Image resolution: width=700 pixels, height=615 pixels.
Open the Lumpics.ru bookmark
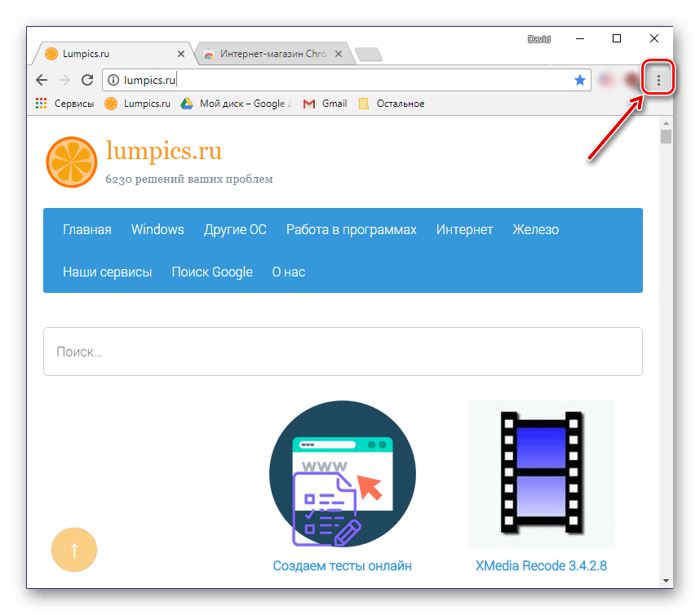point(138,104)
